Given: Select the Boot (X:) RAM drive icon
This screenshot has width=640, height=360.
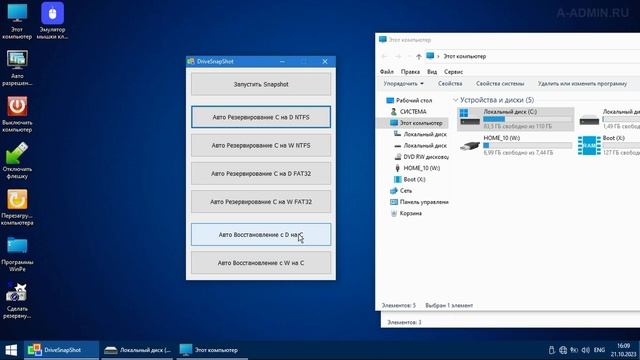Looking at the screenshot, I should click(589, 145).
